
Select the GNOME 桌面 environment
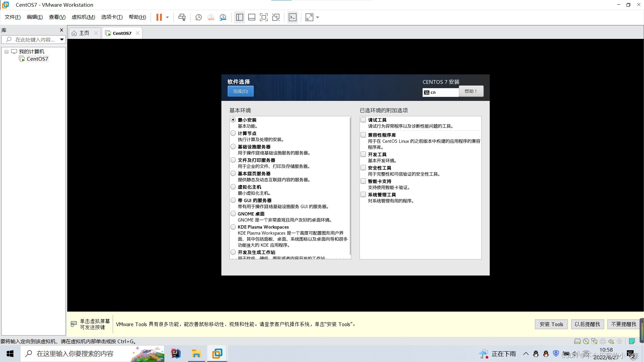point(233,214)
